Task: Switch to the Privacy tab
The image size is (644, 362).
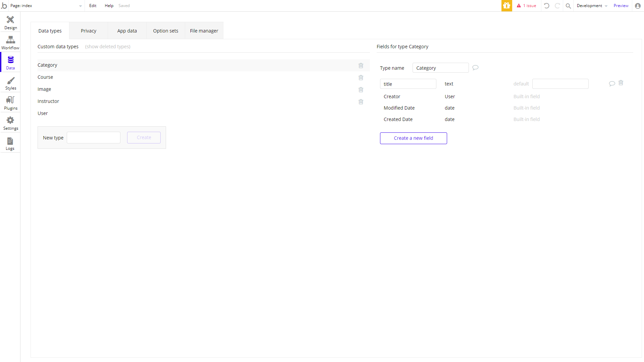Action: 89,31
